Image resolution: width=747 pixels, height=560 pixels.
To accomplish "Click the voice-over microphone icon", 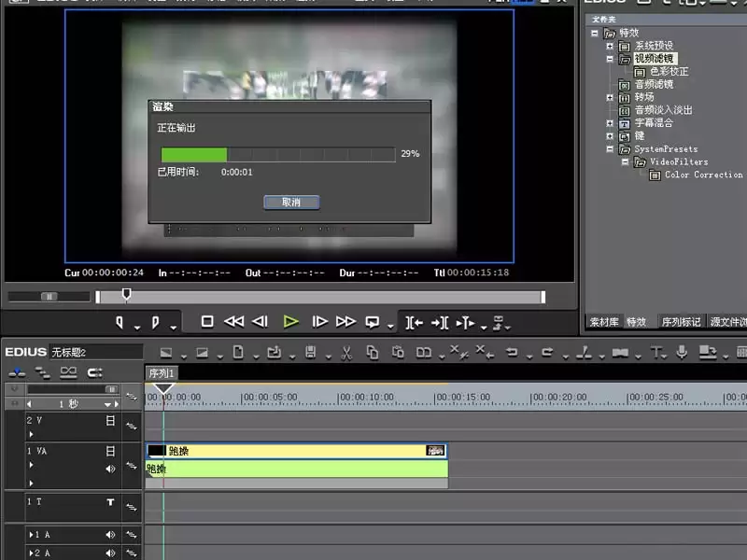I will tap(682, 352).
